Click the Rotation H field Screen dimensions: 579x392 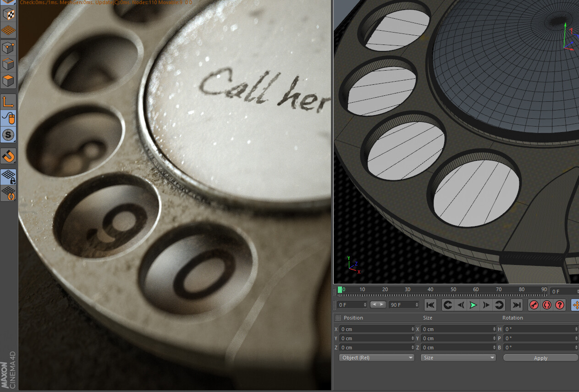click(540, 329)
